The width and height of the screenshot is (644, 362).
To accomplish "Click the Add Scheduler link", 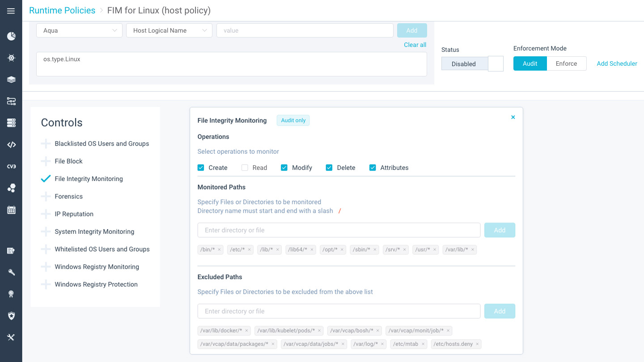I will [617, 63].
